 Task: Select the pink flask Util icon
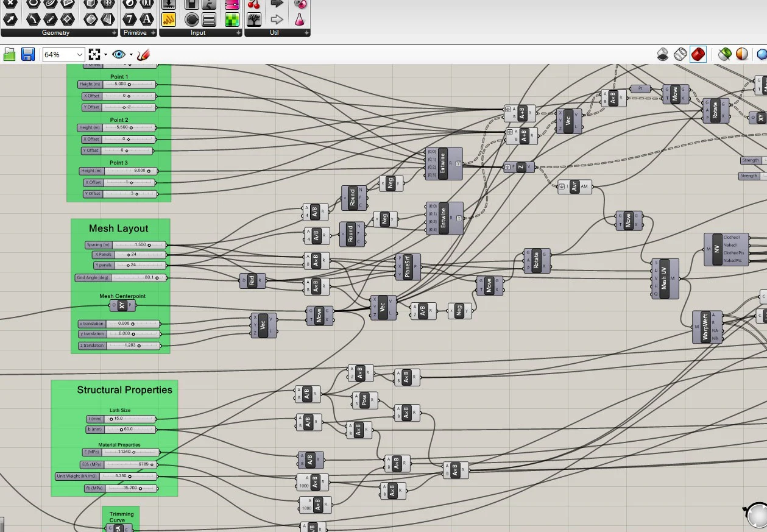pyautogui.click(x=299, y=20)
